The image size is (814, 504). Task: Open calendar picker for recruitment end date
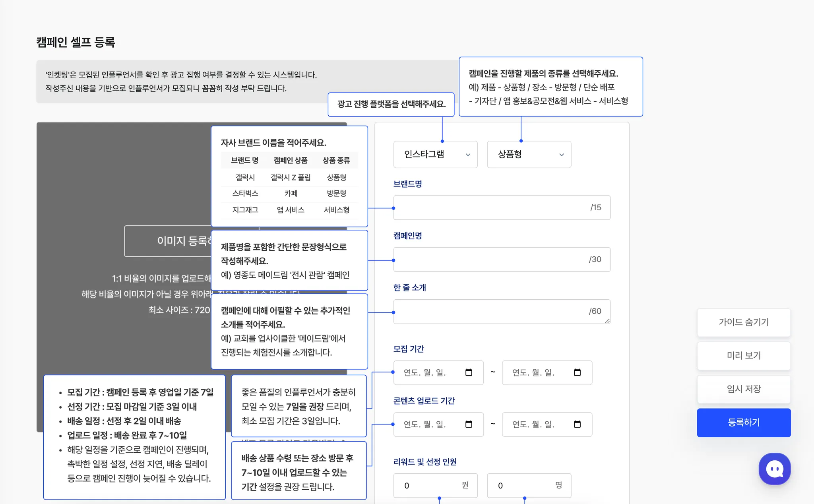coord(577,372)
